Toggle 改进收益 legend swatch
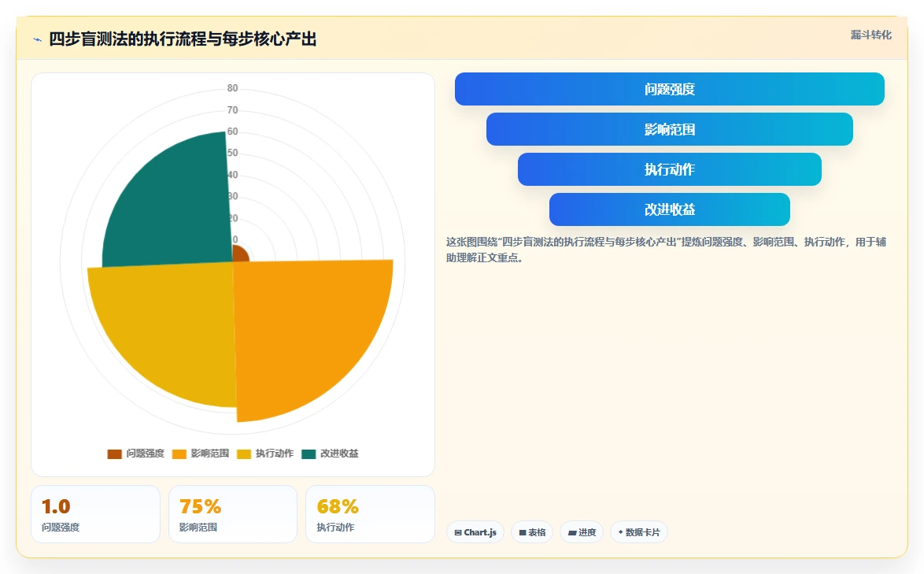This screenshot has height=574, width=924. point(309,454)
